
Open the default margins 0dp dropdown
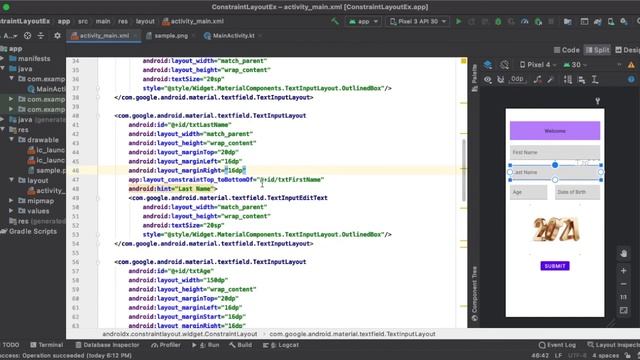pyautogui.click(x=517, y=79)
